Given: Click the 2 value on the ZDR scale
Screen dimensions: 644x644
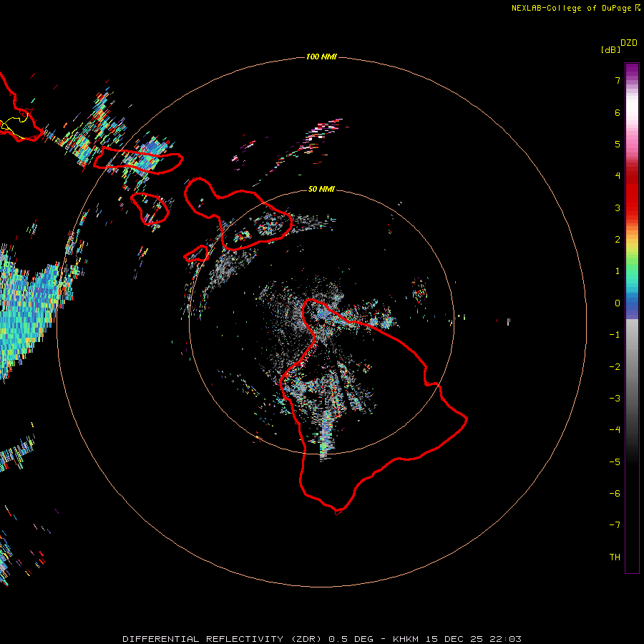Looking at the screenshot, I should pos(618,240).
